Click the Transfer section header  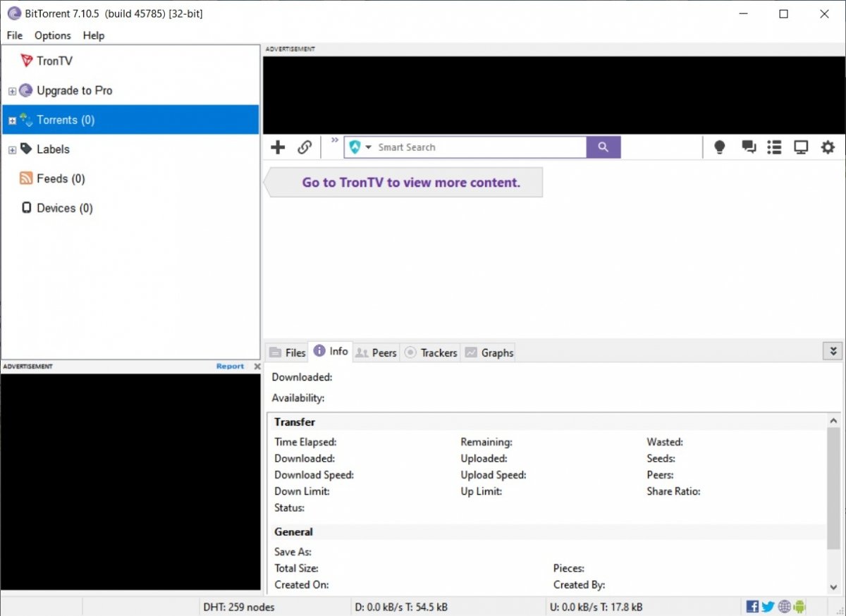tap(295, 422)
